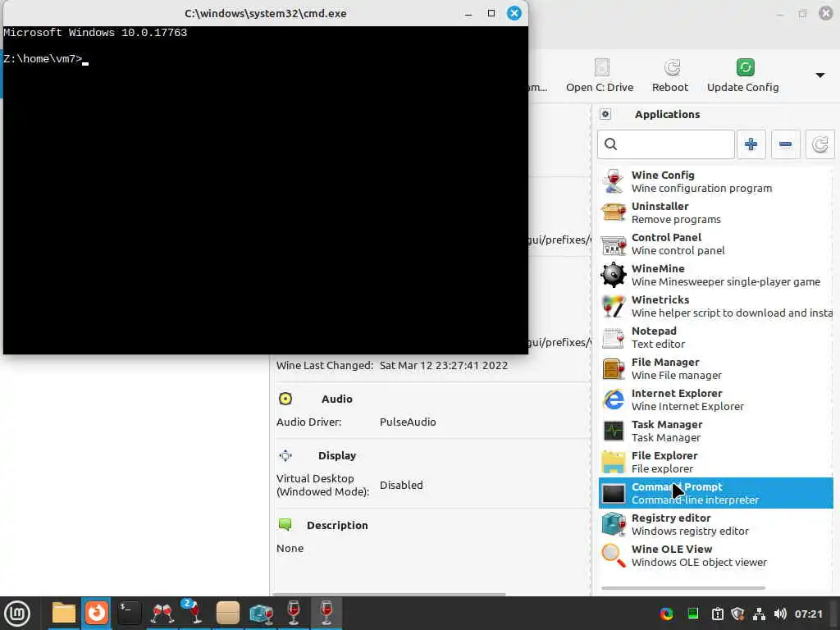Viewport: 840px width, 630px height.
Task: Open the network icon in tray
Action: (x=759, y=614)
